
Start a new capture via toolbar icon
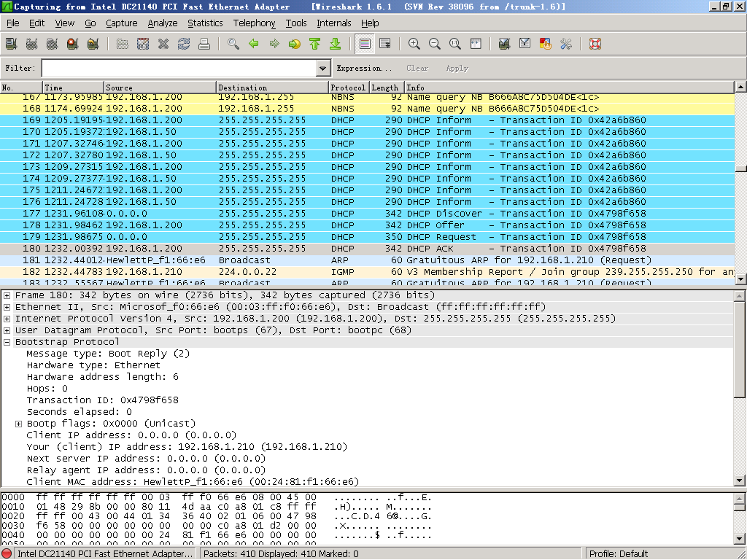[52, 44]
